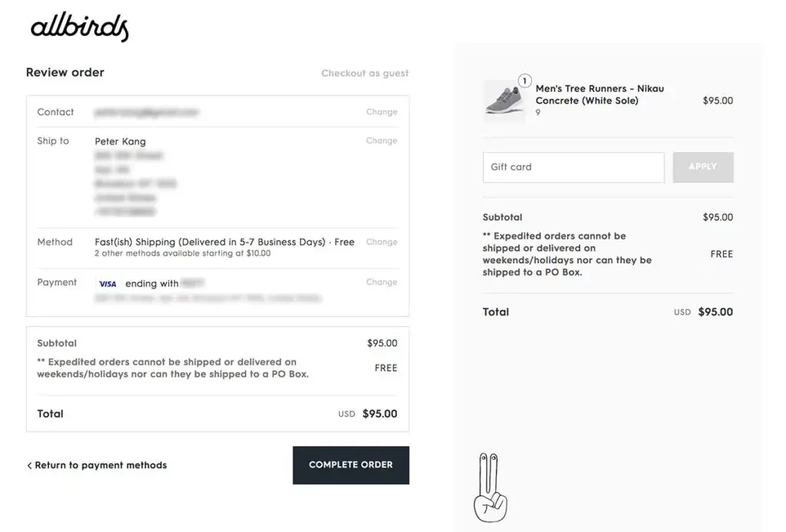This screenshot has height=532, width=786.
Task: Select the Subtotal row in order summary
Action: click(608, 217)
